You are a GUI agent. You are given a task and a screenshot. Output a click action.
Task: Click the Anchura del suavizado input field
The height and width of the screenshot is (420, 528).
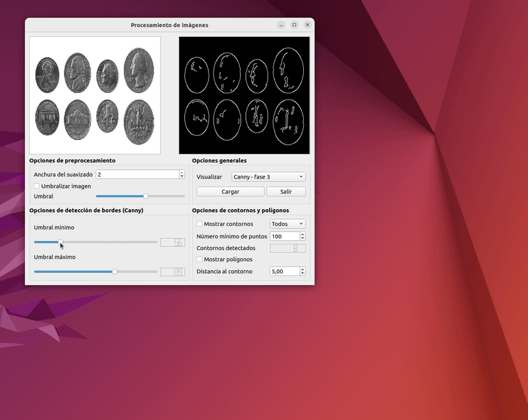(137, 174)
